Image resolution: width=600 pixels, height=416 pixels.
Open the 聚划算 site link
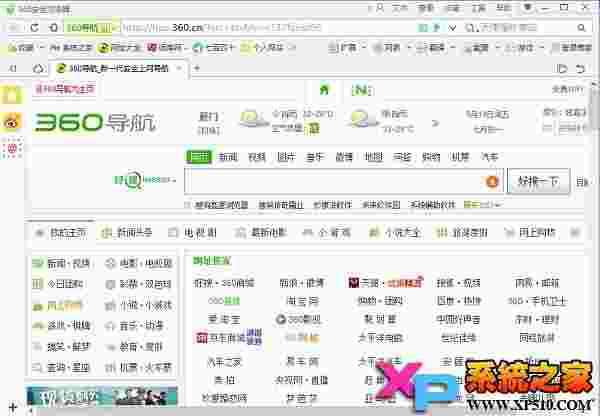(380, 319)
